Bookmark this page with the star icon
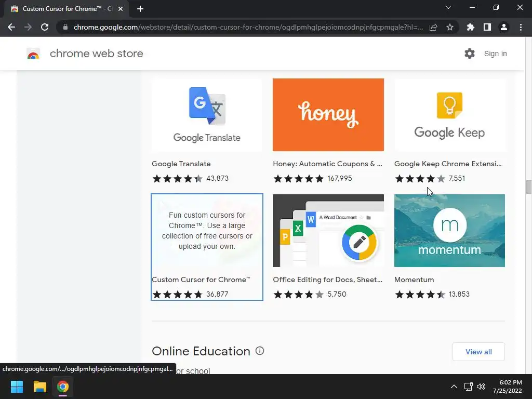 [x=450, y=27]
